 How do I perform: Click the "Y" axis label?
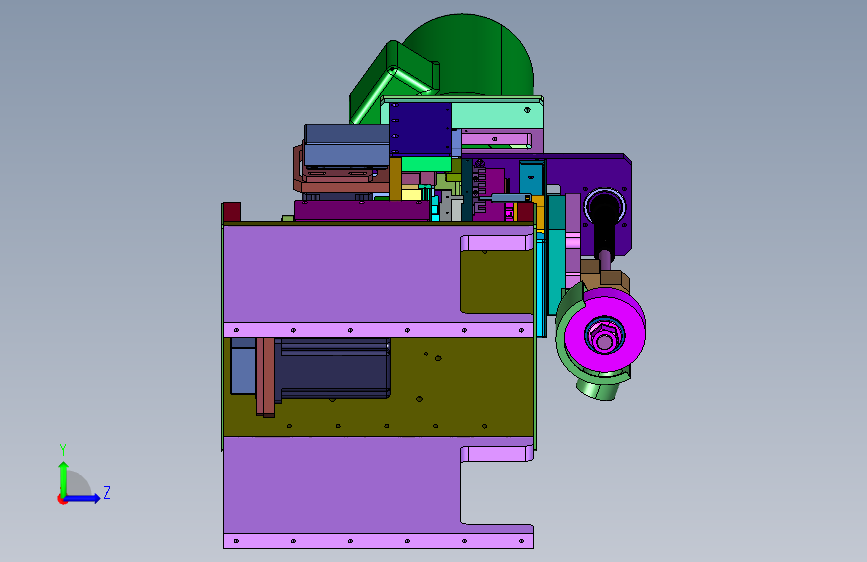[x=63, y=450]
